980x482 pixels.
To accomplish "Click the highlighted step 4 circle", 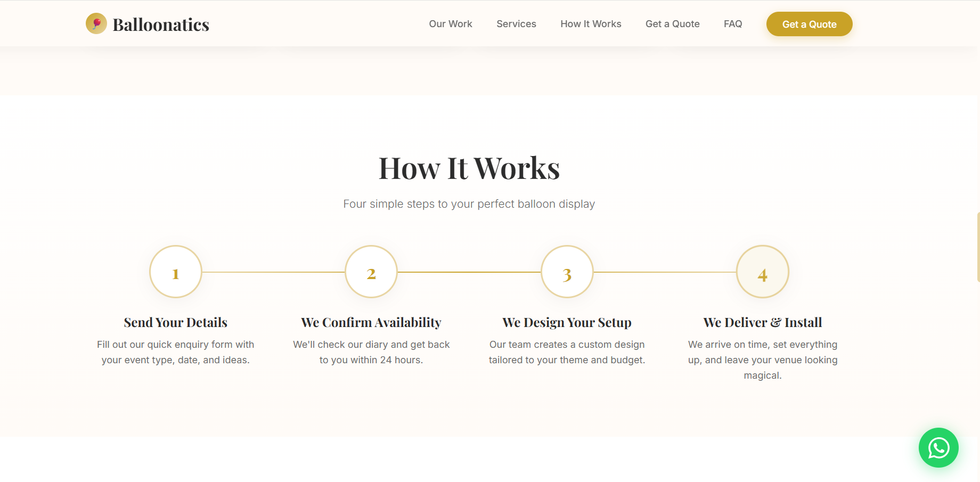I will pos(763,272).
